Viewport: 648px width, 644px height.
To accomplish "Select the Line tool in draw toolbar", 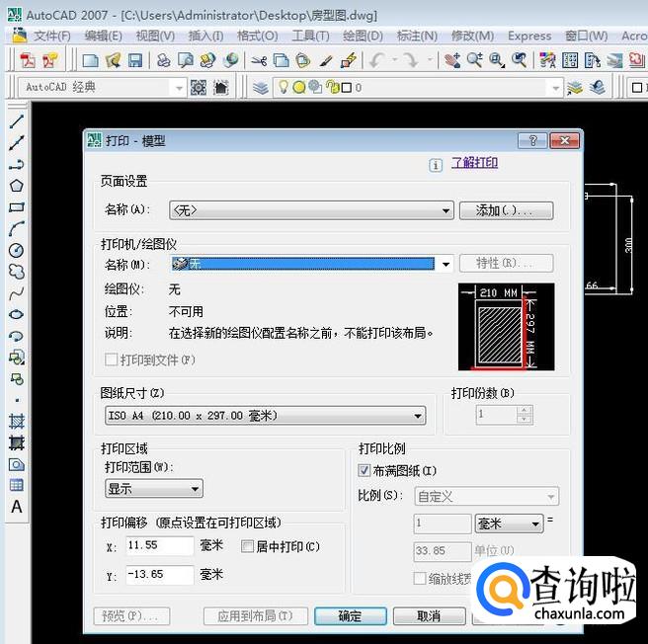I will 17,121.
